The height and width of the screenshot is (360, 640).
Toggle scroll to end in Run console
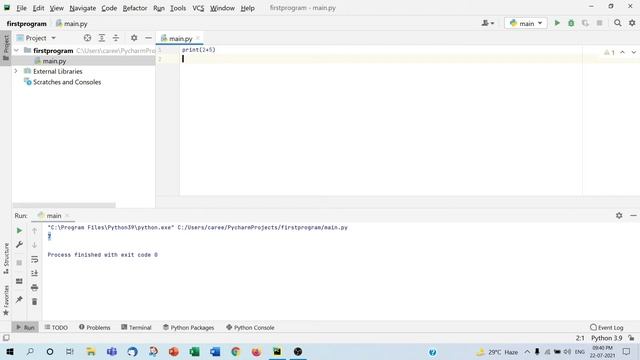(34, 273)
